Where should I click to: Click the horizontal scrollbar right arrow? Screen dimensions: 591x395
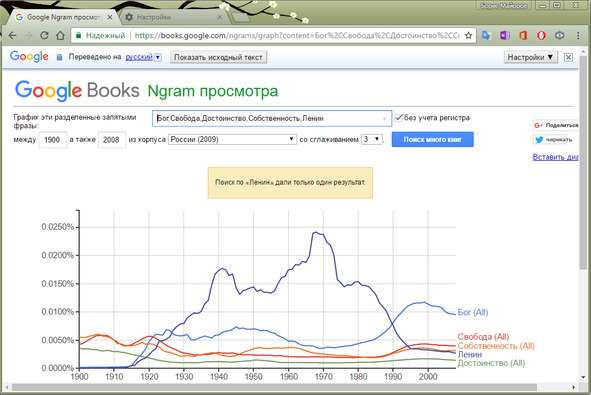(x=574, y=387)
